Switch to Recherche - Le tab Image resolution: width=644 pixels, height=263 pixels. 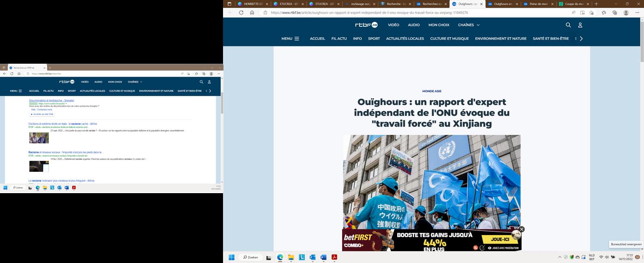coord(396,4)
